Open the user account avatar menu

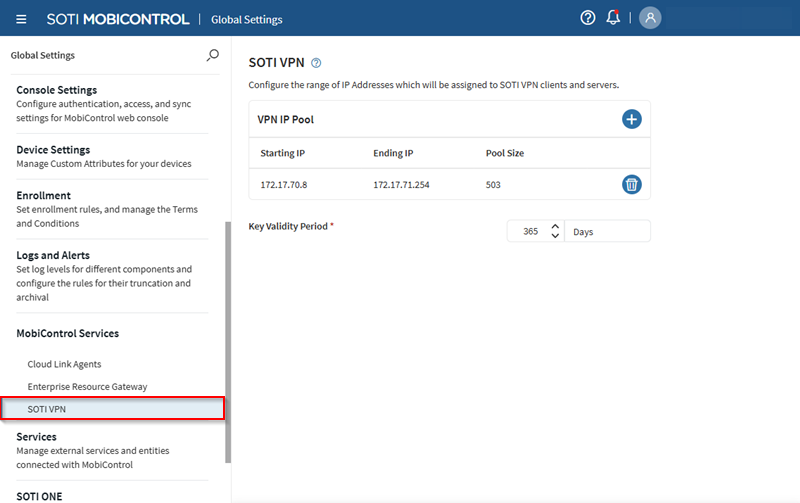tap(650, 18)
